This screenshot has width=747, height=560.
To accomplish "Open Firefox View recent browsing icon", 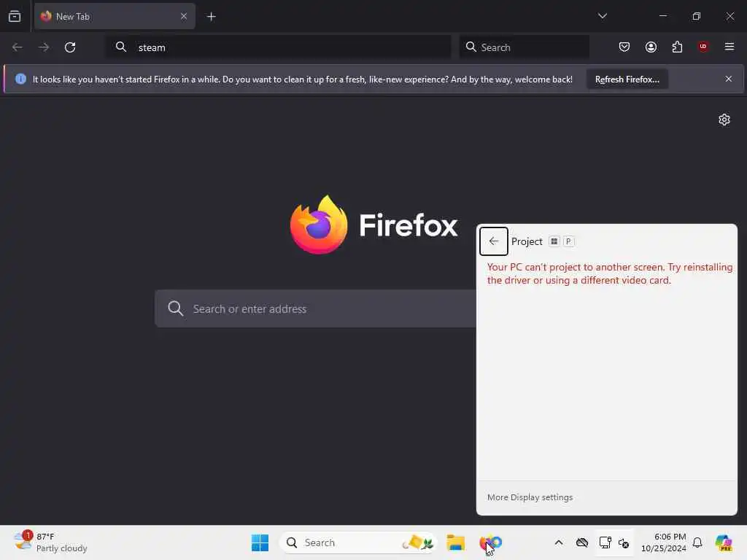I will (x=15, y=16).
